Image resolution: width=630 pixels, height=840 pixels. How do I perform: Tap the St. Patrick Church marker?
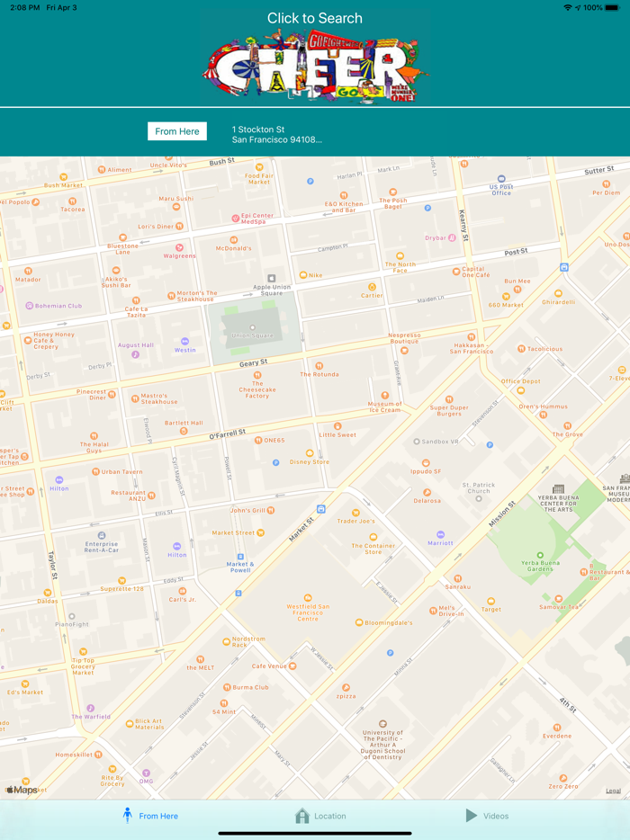tap(478, 499)
